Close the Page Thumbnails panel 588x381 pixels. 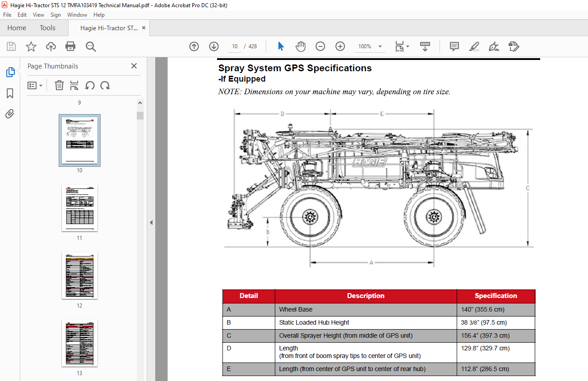pos(134,66)
